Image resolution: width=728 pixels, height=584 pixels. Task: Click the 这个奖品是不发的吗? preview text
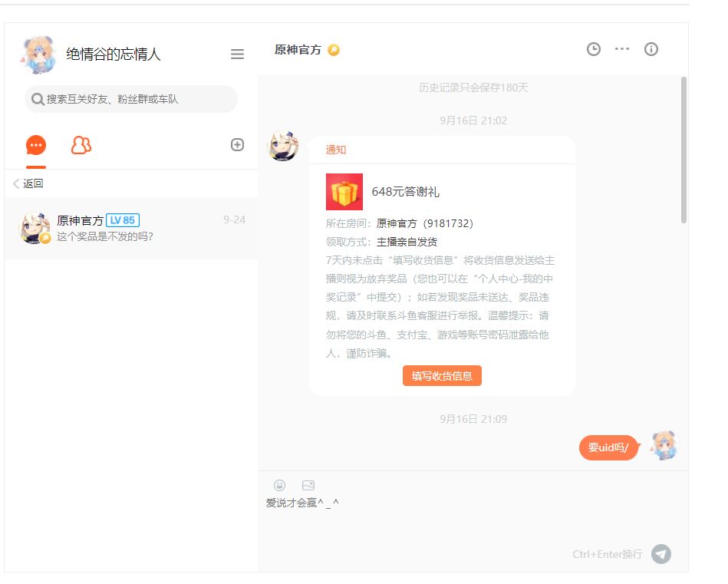click(105, 236)
